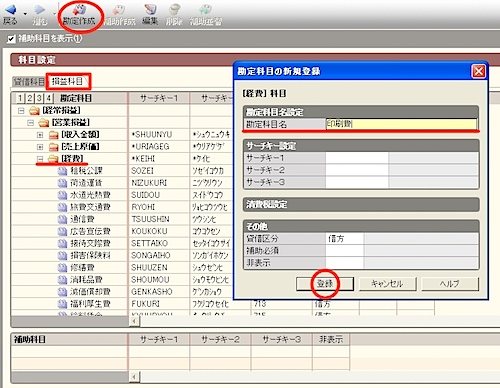The width and height of the screenshot is (500, 388).
Task: Toggle the 補助科目を表示 checkbox
Action: pyautogui.click(x=11, y=39)
